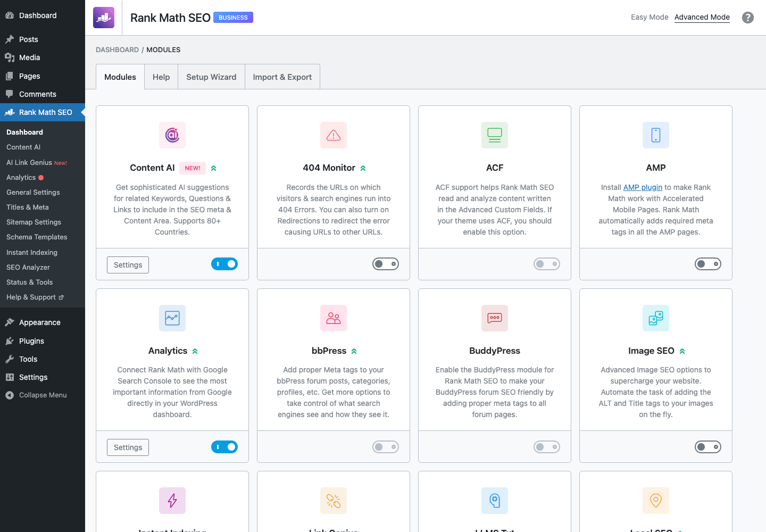Enable the AMP module toggle
Image resolution: width=766 pixels, height=532 pixels.
point(708,264)
